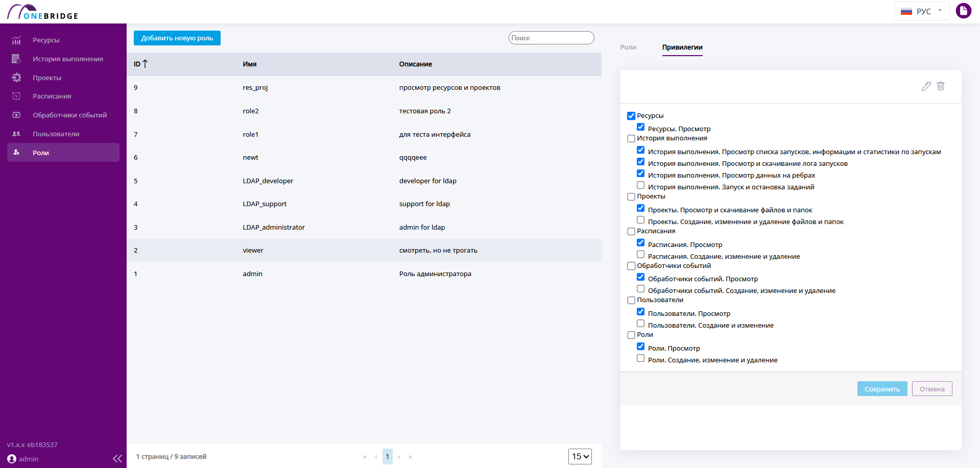Enable Обработчики событий. Создание, изменение и удаление
980x468 pixels.
click(640, 289)
